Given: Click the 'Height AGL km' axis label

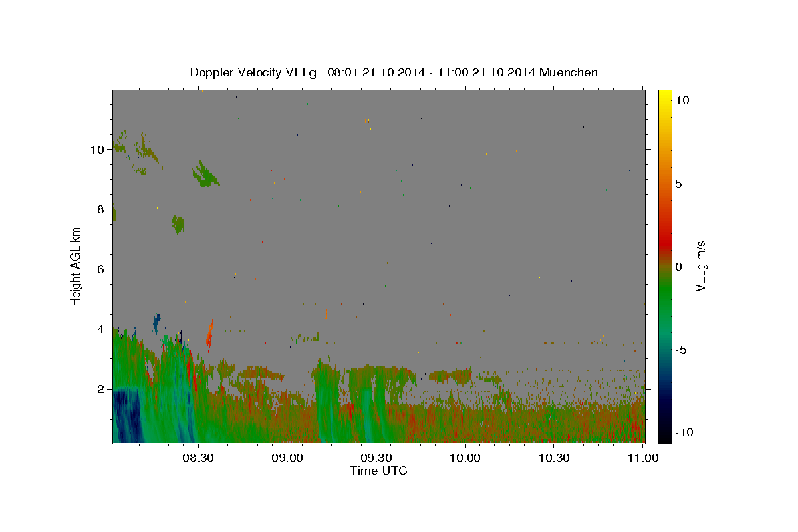Looking at the screenshot, I should [76, 266].
